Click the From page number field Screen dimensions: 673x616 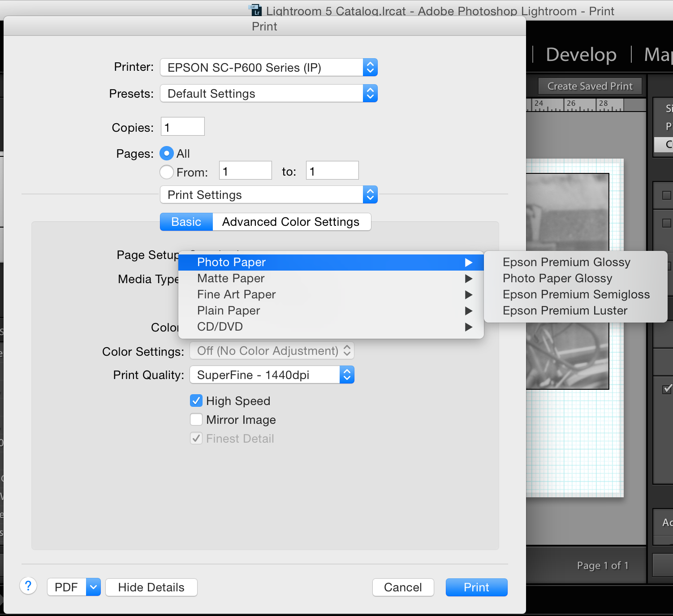pos(246,171)
